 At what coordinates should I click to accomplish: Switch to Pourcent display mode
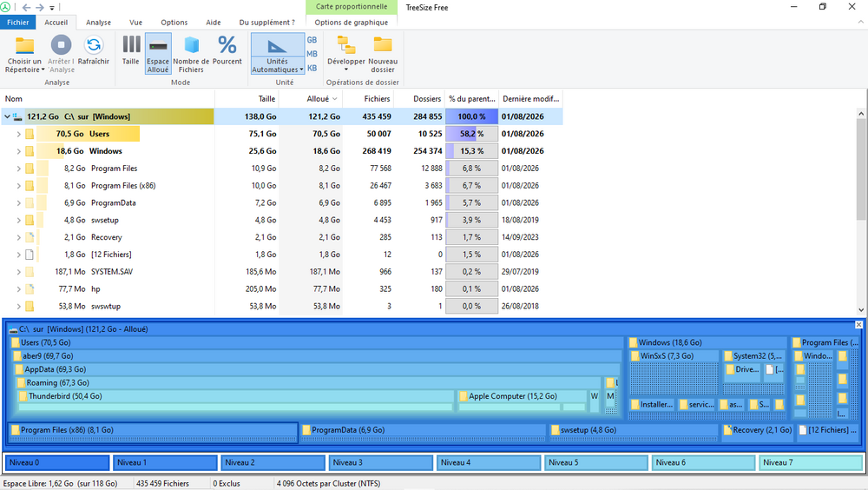click(x=227, y=50)
